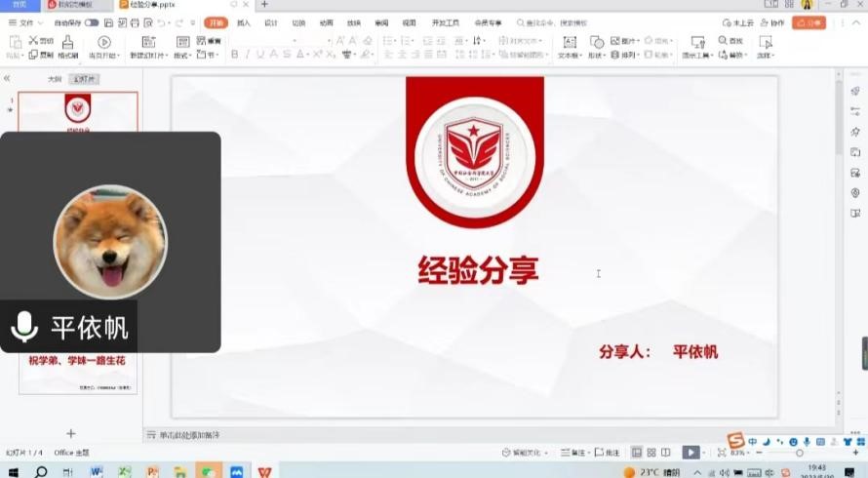Click the WPS Office taskbar icon
868x478 pixels.
tap(264, 471)
